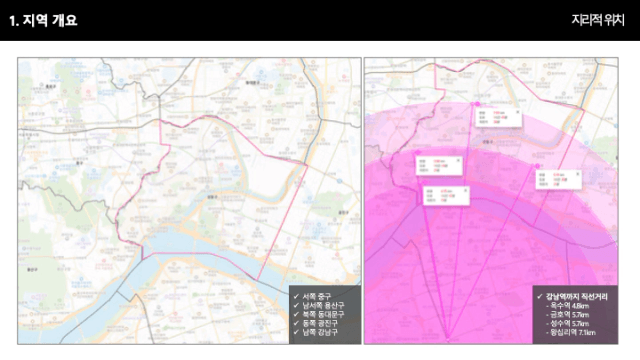
Task: Click the 지리적 위치 header label
Action: pos(598,20)
